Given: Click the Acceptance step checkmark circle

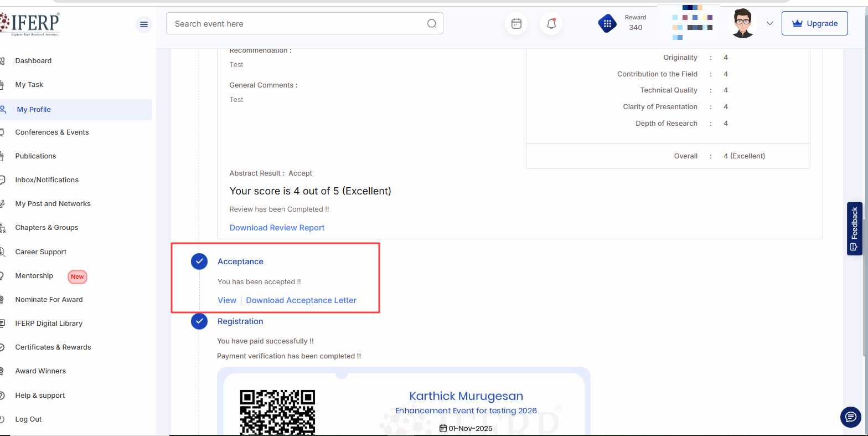Looking at the screenshot, I should [x=199, y=261].
